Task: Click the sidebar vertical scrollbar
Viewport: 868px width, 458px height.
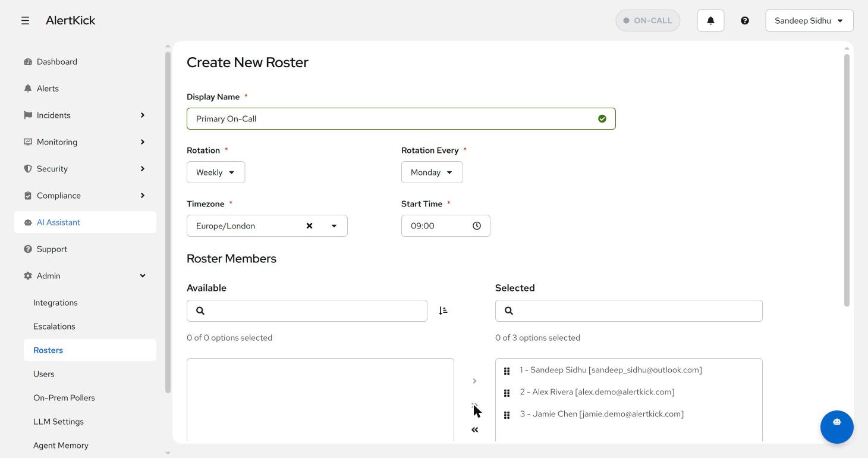Action: (x=168, y=222)
